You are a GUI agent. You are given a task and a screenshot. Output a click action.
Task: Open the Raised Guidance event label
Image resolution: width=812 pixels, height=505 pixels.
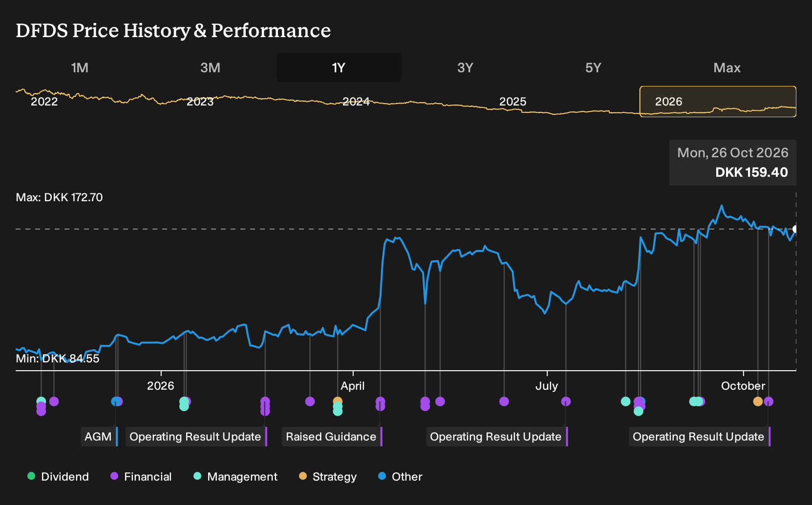point(332,437)
